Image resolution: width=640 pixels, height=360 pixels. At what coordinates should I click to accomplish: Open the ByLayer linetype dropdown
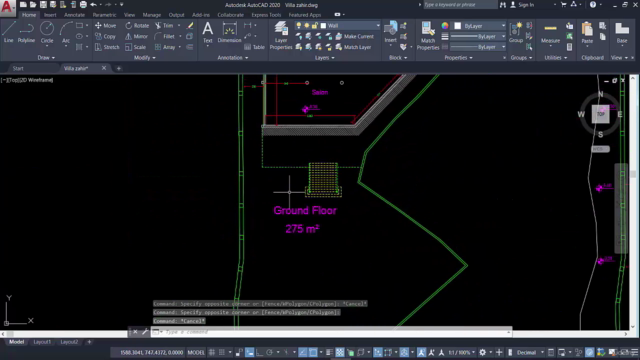(478, 47)
